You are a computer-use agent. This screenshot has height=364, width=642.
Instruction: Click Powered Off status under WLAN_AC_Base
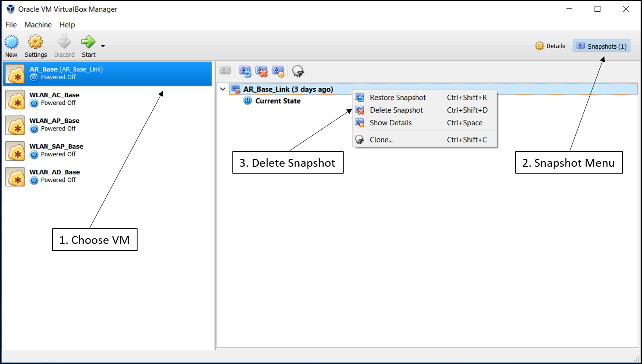[58, 103]
